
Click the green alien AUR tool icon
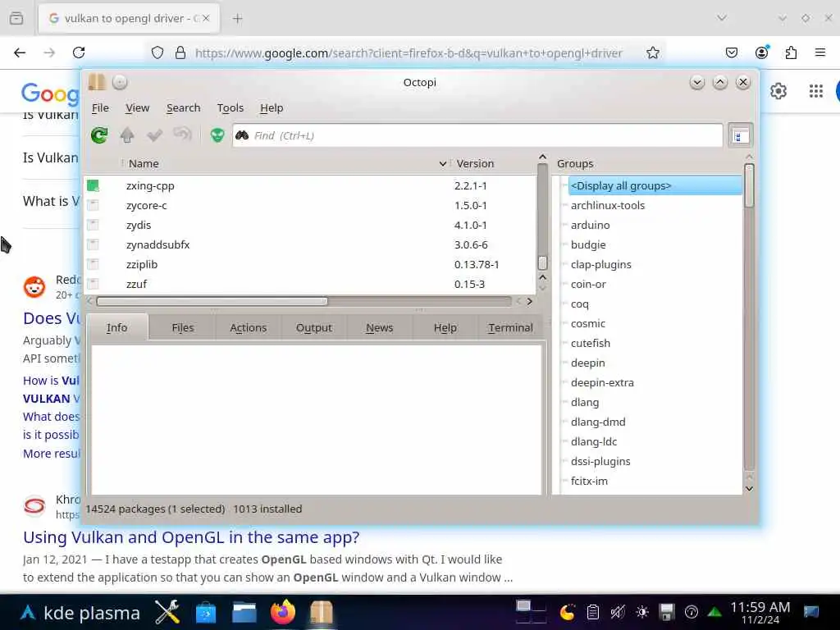[x=217, y=135]
